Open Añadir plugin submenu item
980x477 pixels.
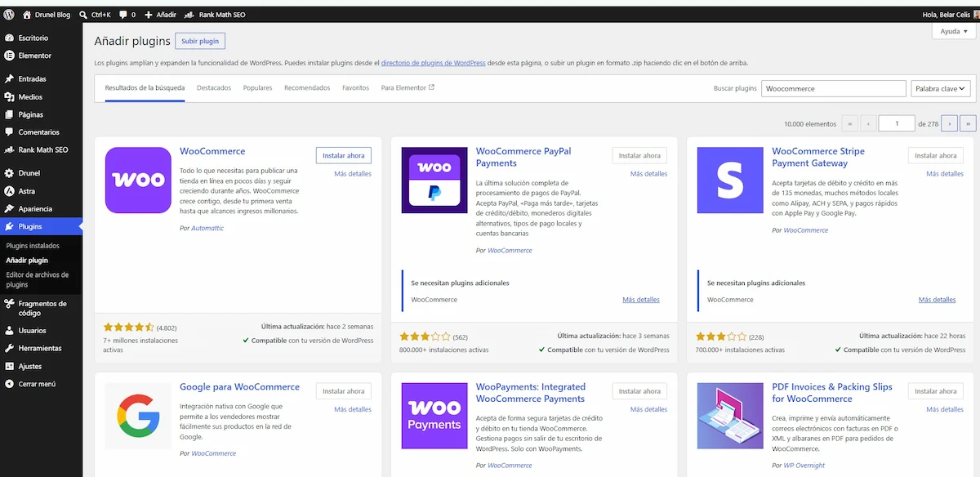(27, 261)
